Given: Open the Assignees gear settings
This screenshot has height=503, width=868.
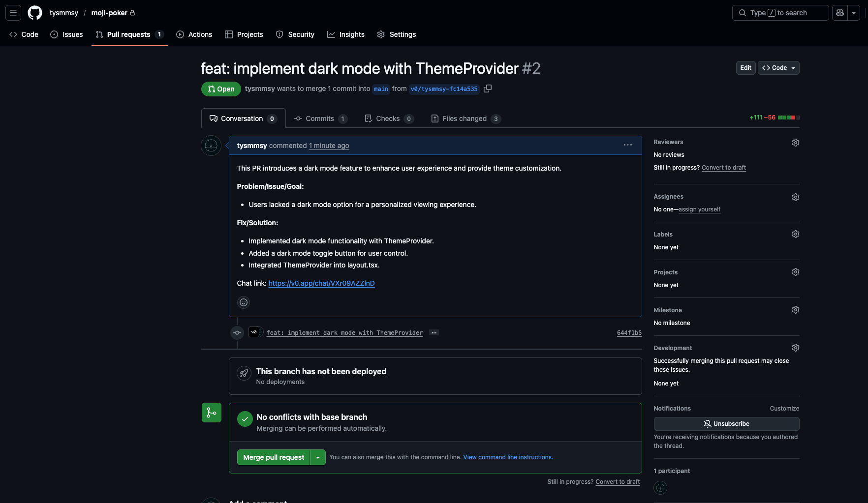Looking at the screenshot, I should 796,197.
